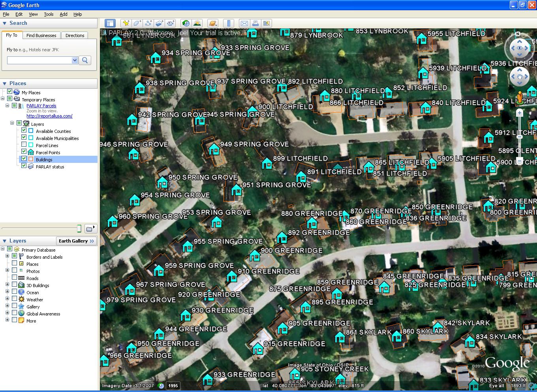Image resolution: width=537 pixels, height=392 pixels.
Task: Open the reportallusa.com link
Action: [x=49, y=116]
